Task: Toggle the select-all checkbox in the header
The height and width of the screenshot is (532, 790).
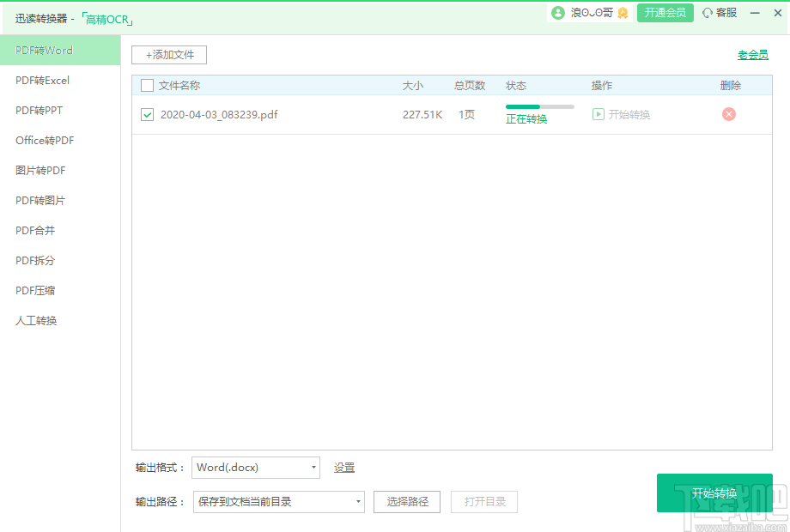Action: coord(145,85)
